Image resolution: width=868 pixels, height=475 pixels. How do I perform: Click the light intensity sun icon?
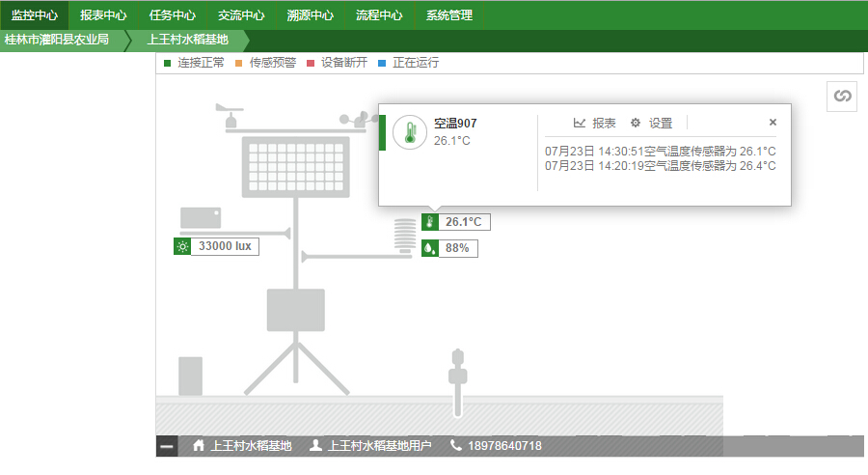pyautogui.click(x=182, y=246)
